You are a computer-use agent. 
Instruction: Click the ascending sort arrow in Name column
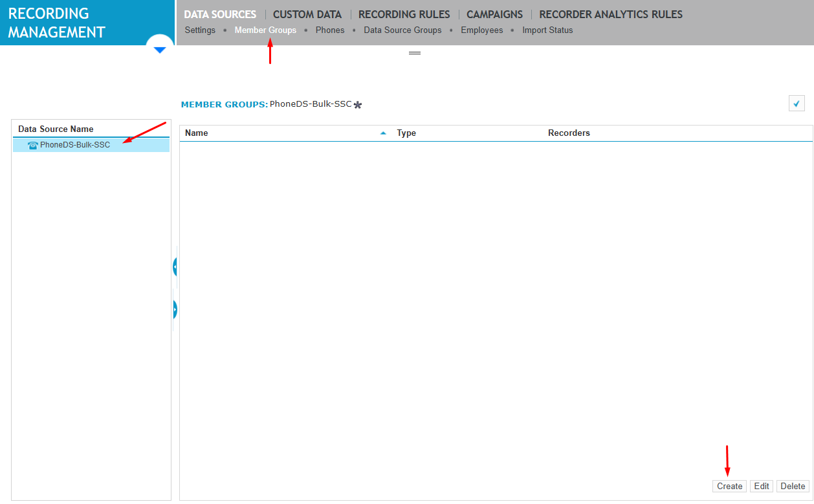click(x=383, y=133)
